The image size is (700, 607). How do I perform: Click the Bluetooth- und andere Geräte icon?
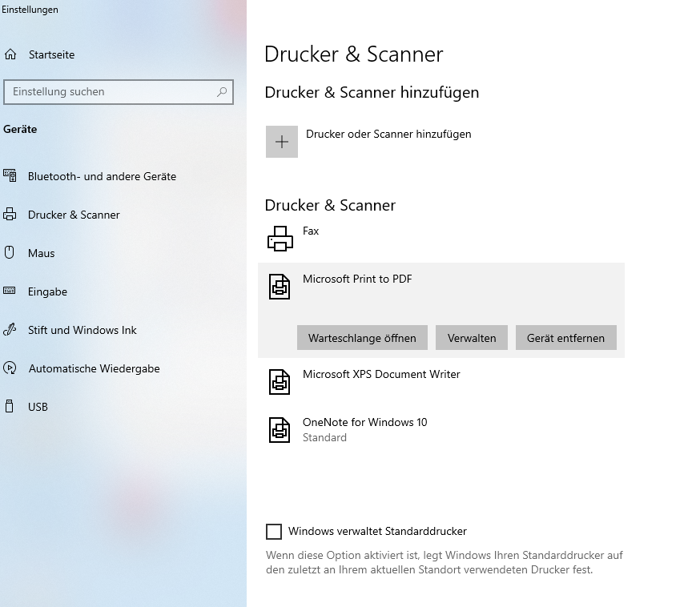coord(10,175)
